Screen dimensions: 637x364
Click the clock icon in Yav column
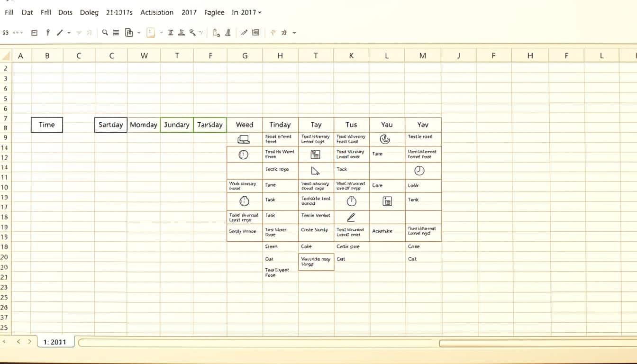[x=419, y=171]
